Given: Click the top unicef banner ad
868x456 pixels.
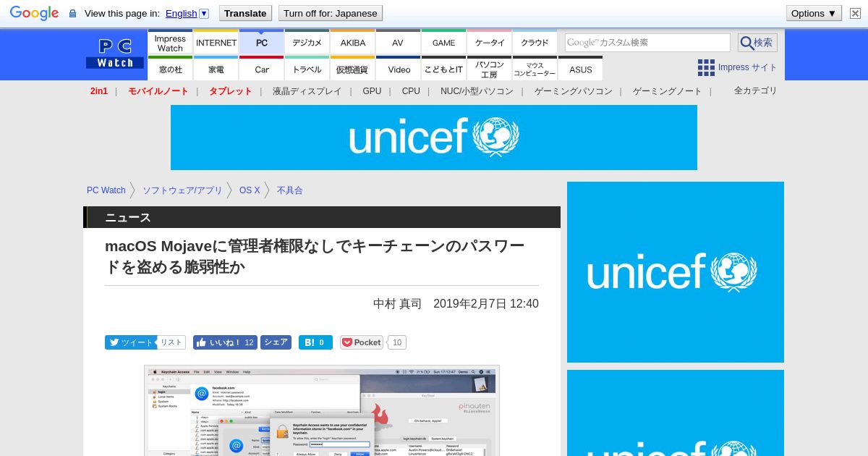Looking at the screenshot, I should pyautogui.click(x=434, y=138).
